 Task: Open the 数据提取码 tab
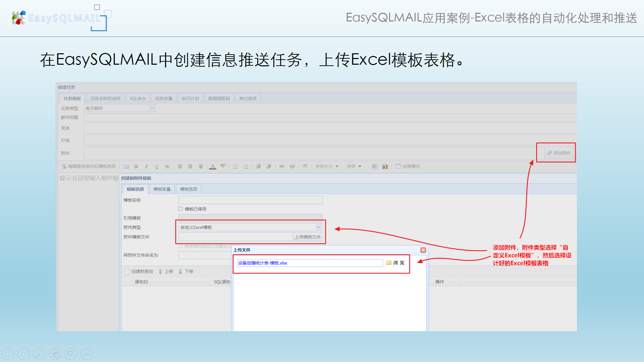click(219, 99)
